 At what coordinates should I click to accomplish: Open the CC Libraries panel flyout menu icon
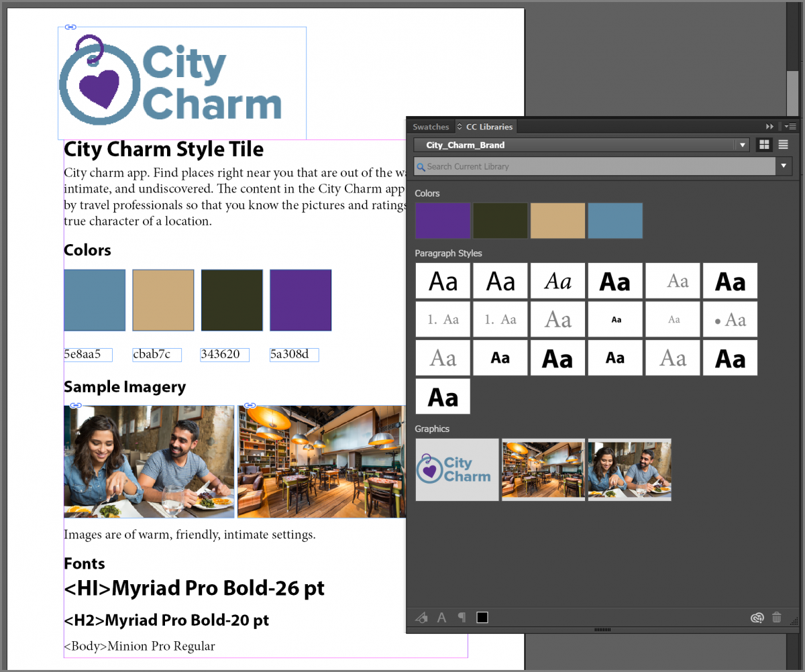click(790, 127)
